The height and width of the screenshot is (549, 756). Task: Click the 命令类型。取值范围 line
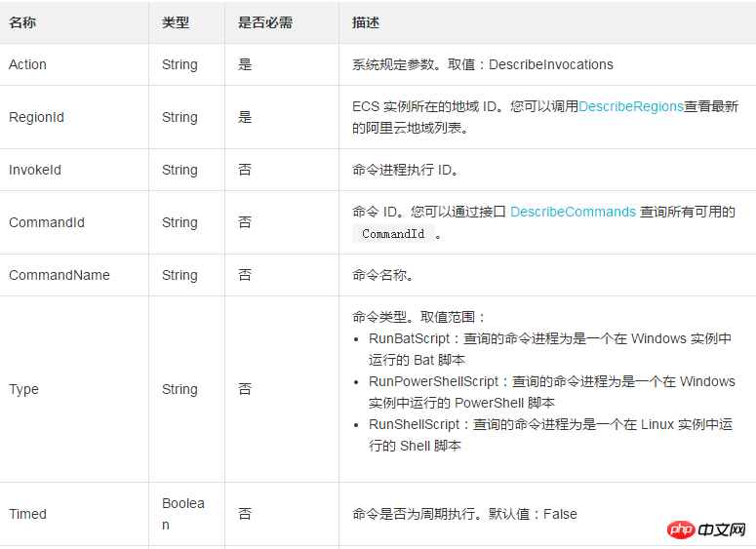coord(418,317)
